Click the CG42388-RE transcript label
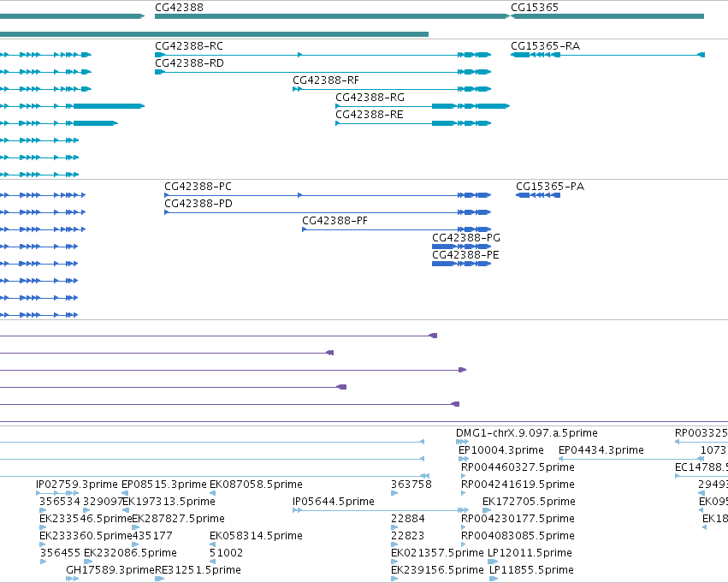 click(x=370, y=115)
